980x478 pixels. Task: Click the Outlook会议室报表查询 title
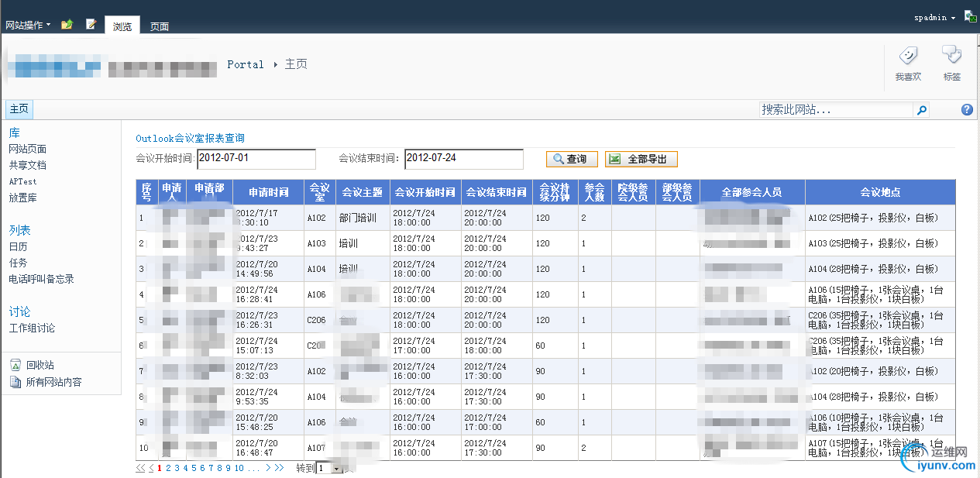(x=190, y=139)
